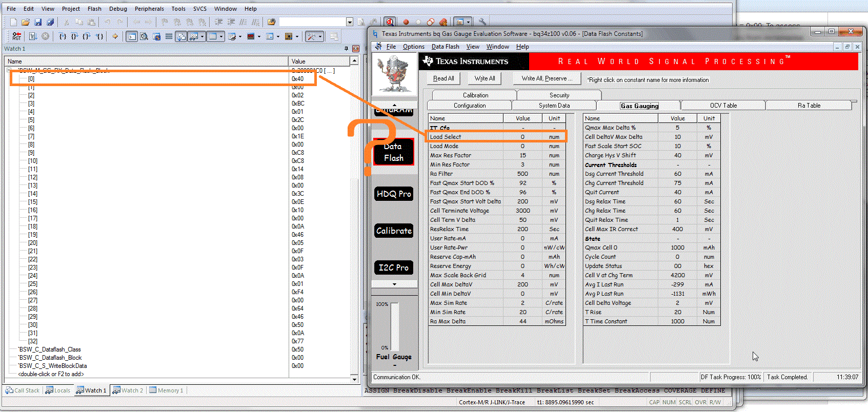Click the Find in Files icon

tap(271, 22)
